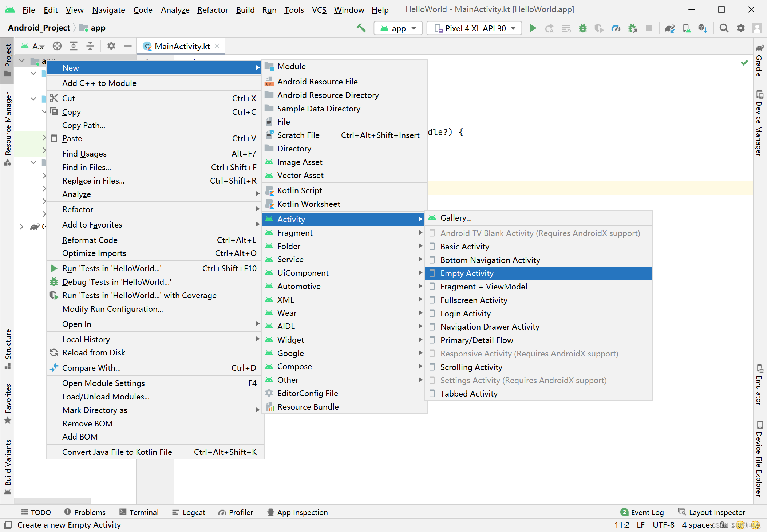Open the app run configuration dropdown
Viewport: 767px width, 532px height.
point(398,28)
